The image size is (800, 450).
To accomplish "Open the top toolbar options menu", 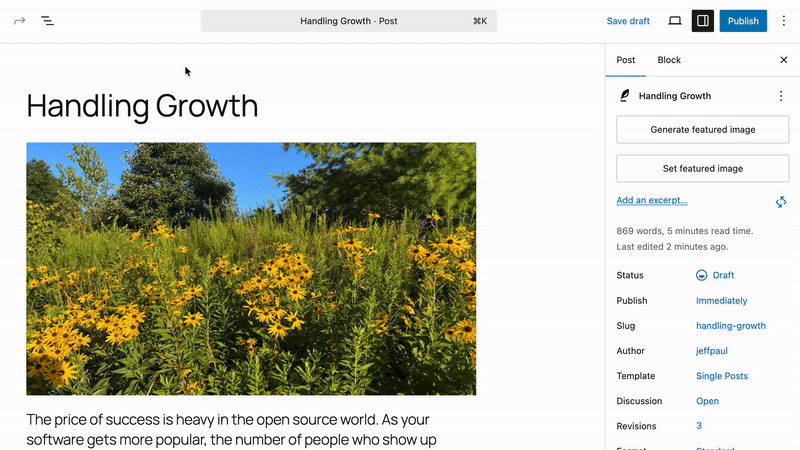I will tap(784, 21).
